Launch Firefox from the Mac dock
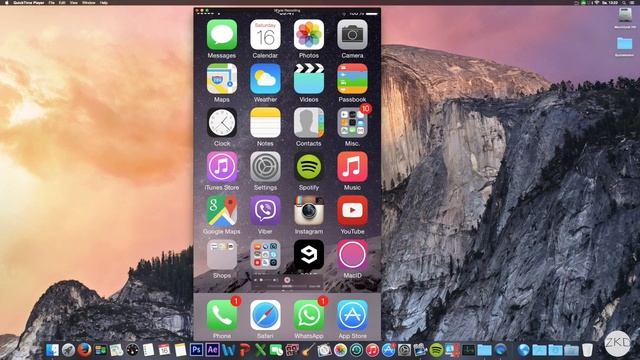Viewport: 640px width, 360px height. tap(84, 350)
